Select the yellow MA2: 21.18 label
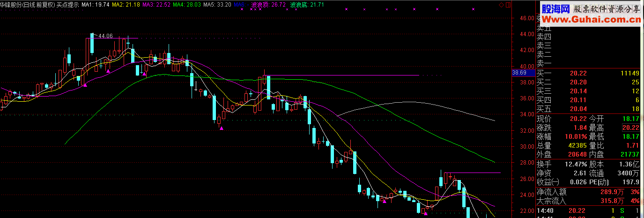644x218 pixels. (x=126, y=4)
